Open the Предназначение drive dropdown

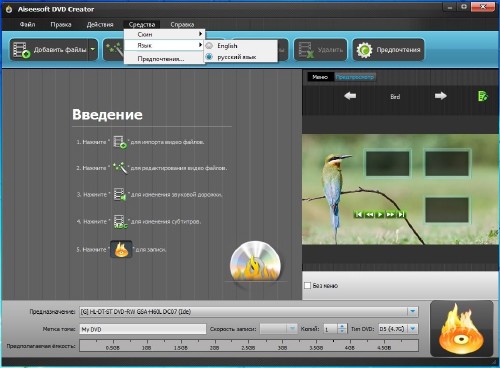(x=413, y=312)
